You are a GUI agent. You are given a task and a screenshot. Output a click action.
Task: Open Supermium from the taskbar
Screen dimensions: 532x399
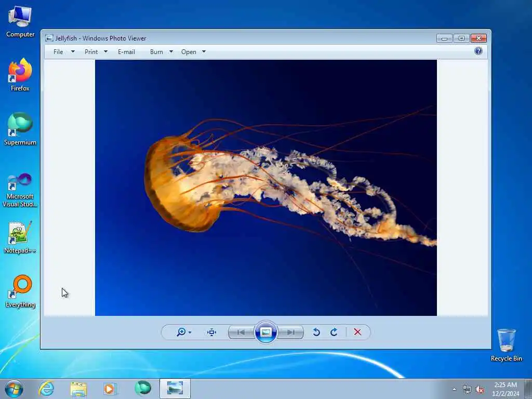point(143,388)
